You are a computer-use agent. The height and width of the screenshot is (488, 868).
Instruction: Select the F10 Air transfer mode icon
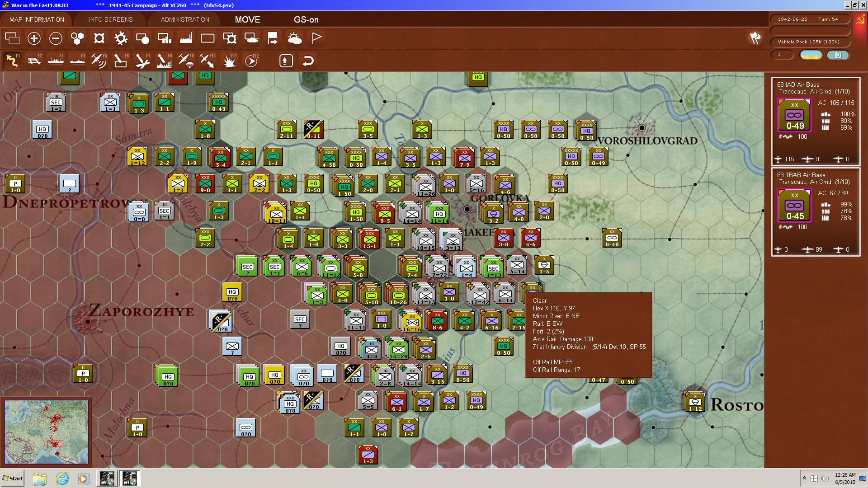208,61
